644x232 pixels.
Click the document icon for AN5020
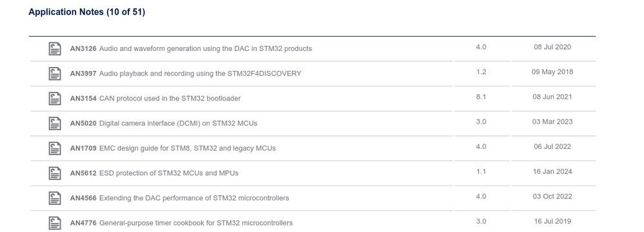[x=55, y=123]
